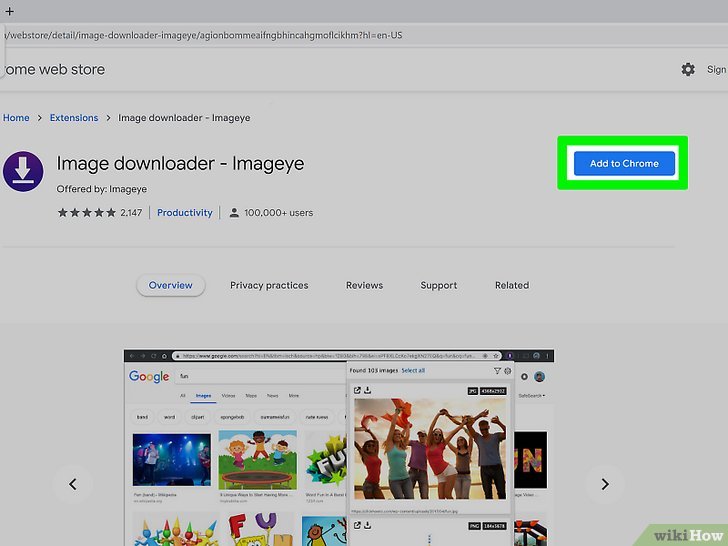Click the users person icon
Image resolution: width=728 pixels, height=546 pixels.
(x=234, y=213)
